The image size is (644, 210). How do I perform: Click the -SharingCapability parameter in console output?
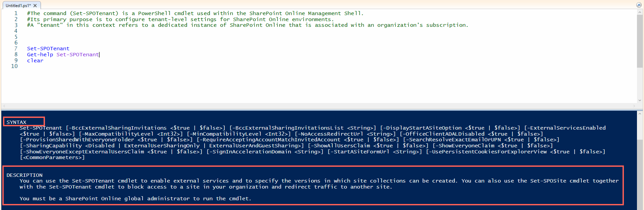click(x=52, y=146)
